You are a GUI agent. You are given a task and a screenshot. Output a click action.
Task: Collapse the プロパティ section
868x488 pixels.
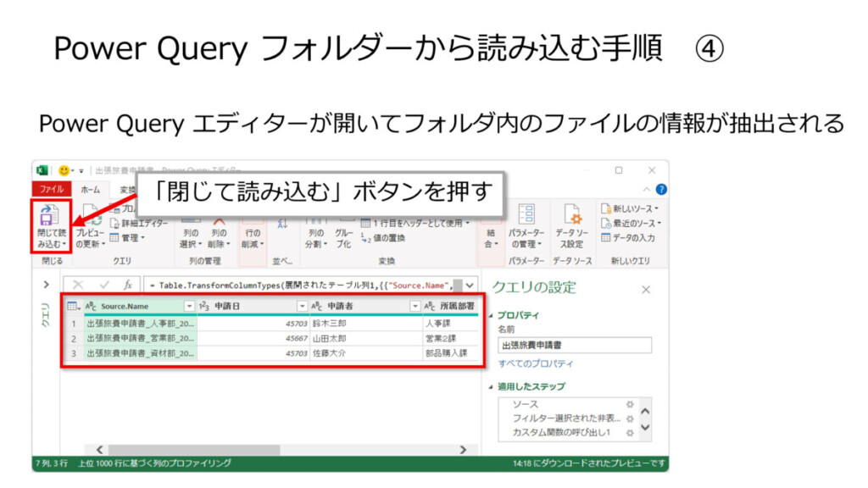coord(491,315)
